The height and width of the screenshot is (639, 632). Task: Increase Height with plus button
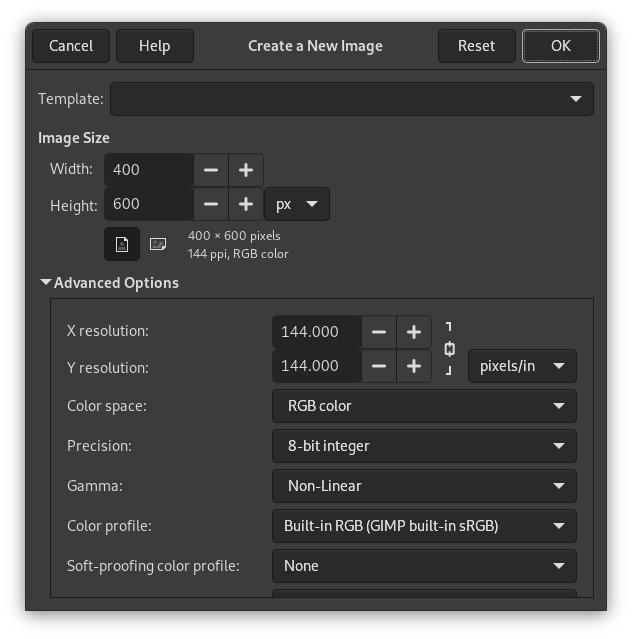tap(246, 204)
